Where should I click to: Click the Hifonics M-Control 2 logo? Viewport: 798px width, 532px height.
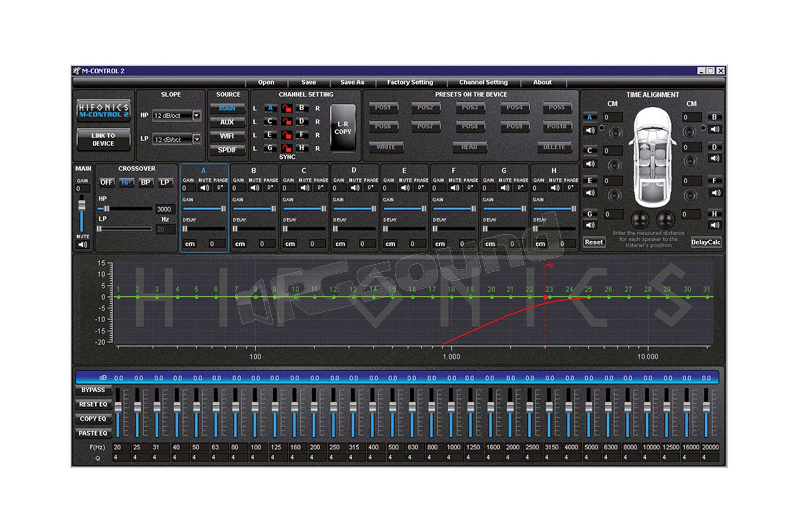104,110
